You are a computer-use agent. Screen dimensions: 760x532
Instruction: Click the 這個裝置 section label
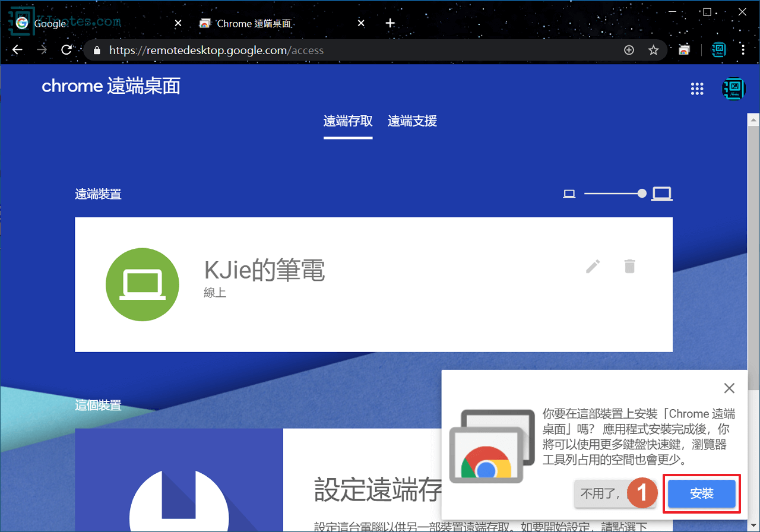click(x=98, y=406)
